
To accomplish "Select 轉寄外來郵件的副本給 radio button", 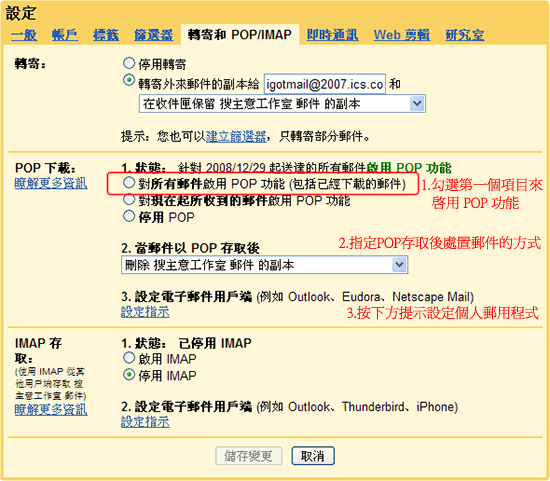I will pyautogui.click(x=129, y=80).
